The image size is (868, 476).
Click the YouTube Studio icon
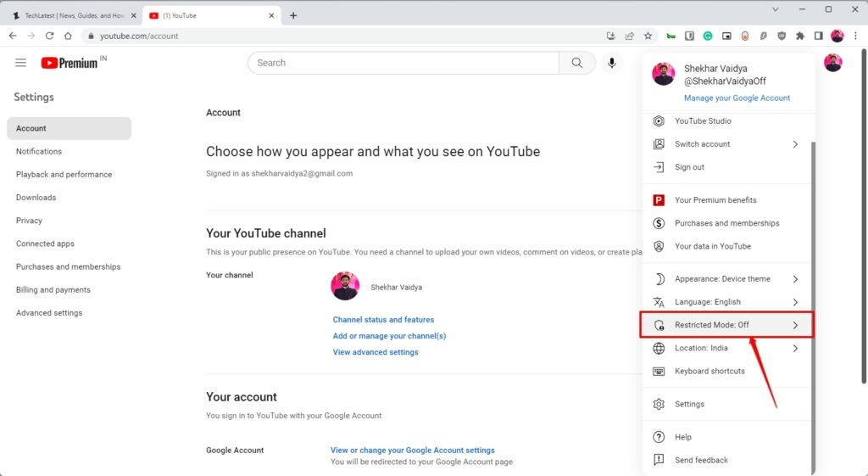[x=659, y=120]
